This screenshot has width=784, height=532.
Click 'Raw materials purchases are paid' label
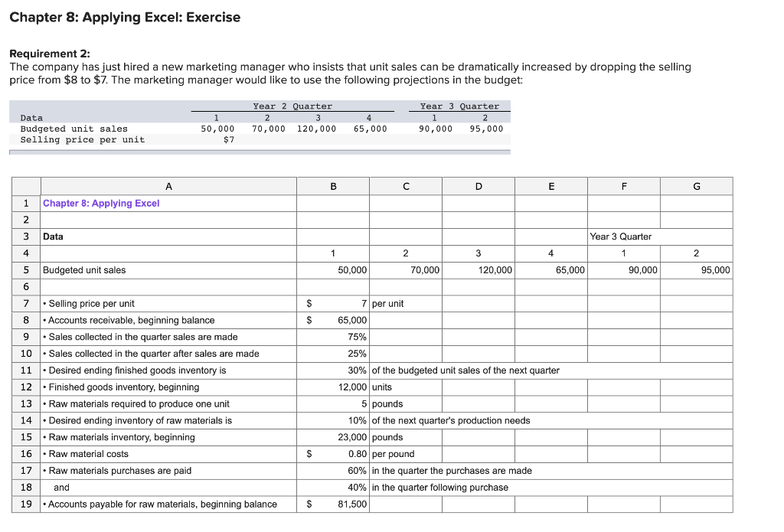tap(117, 471)
